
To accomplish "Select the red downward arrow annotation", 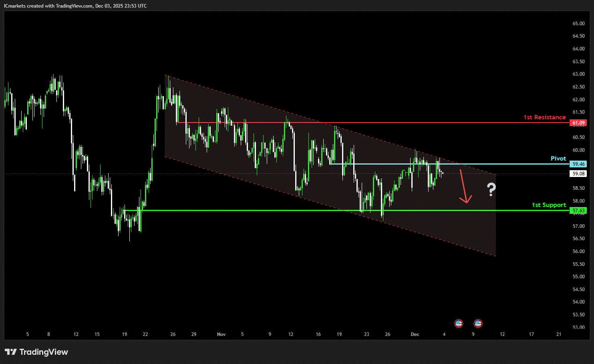I will (x=464, y=187).
